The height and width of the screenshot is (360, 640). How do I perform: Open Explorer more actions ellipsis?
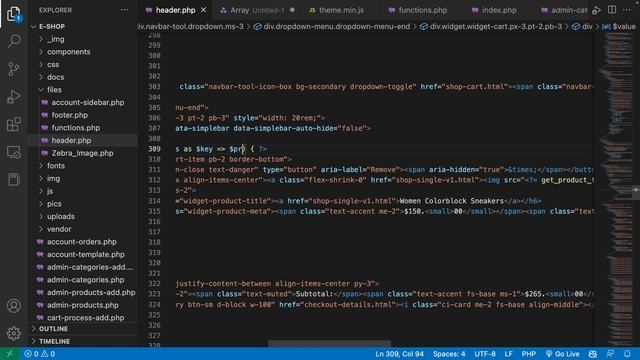coord(124,10)
